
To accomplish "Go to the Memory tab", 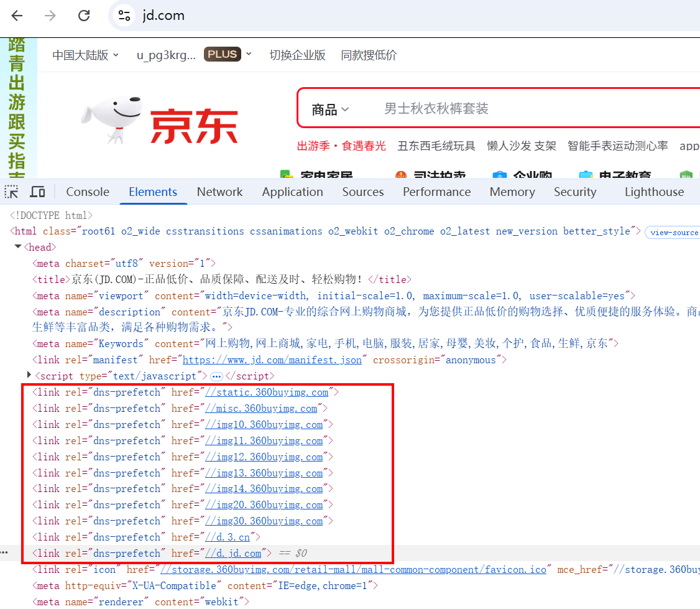I will 512,192.
